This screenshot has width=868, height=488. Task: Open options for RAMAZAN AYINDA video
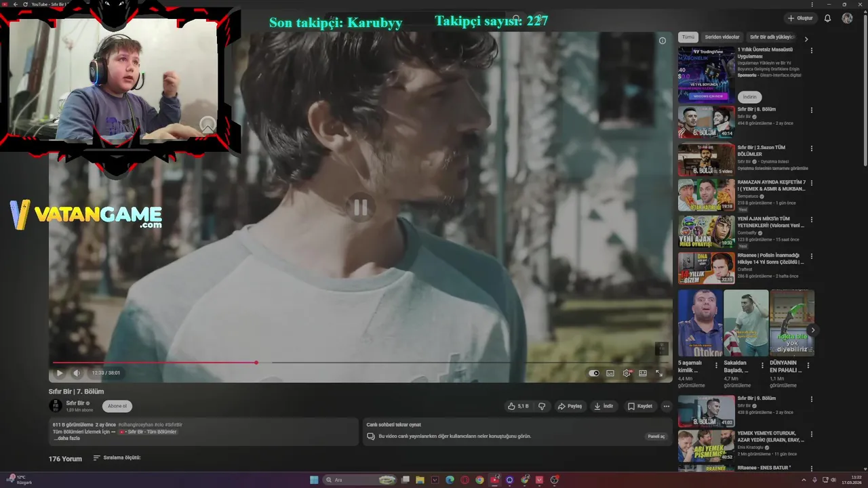pos(812,183)
